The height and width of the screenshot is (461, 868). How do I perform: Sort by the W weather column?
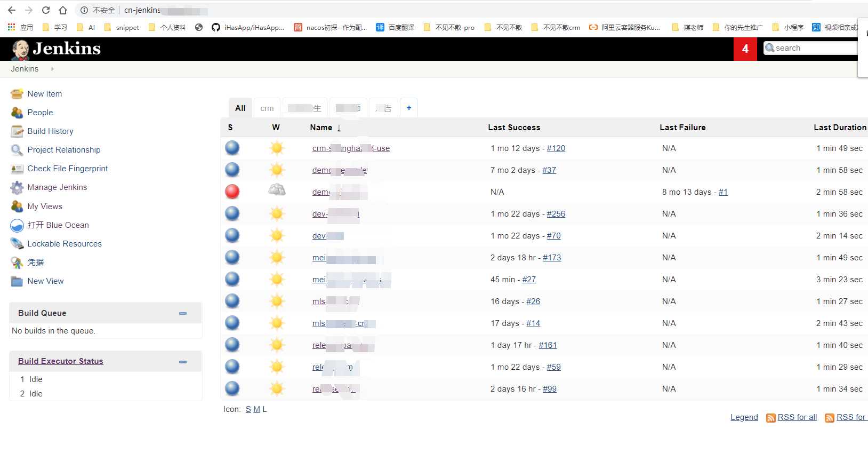point(276,128)
